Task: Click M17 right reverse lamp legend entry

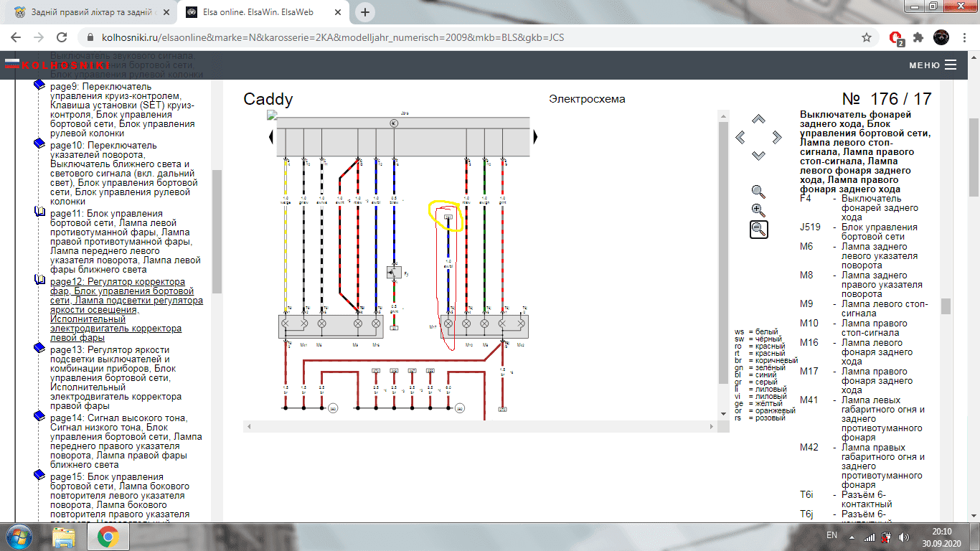Action: tap(864, 381)
